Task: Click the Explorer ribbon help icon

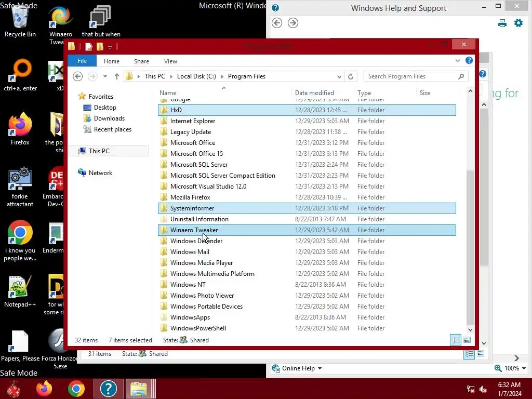Action: 469,60
